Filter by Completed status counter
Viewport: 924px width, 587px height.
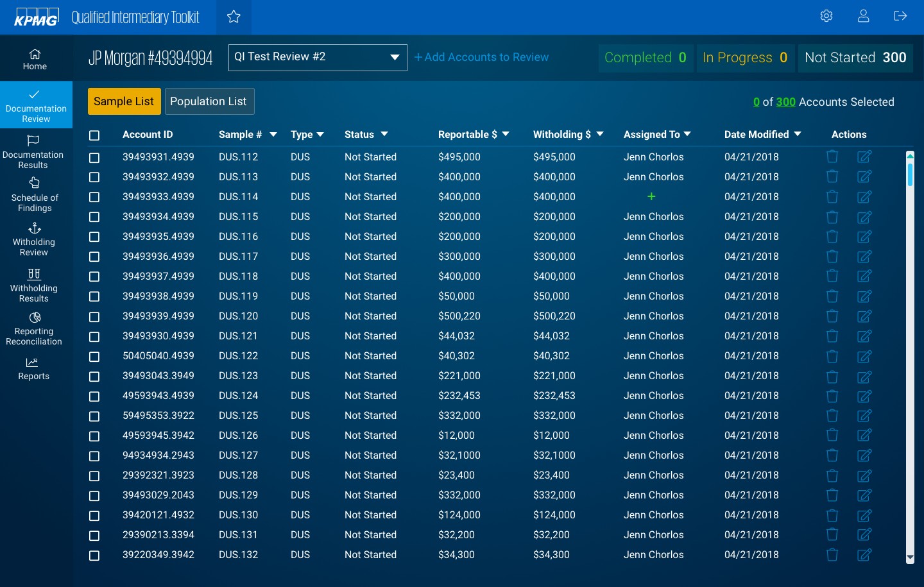point(646,58)
